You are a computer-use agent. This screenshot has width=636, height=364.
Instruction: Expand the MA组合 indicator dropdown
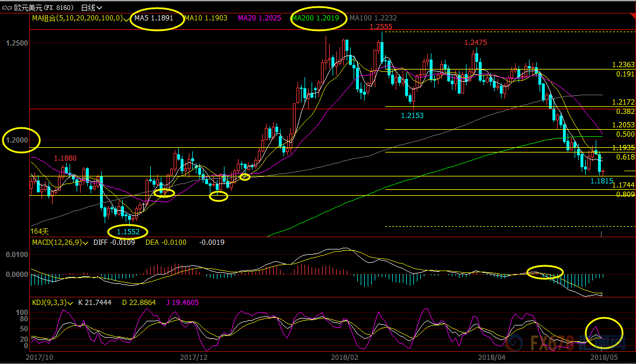(127, 19)
